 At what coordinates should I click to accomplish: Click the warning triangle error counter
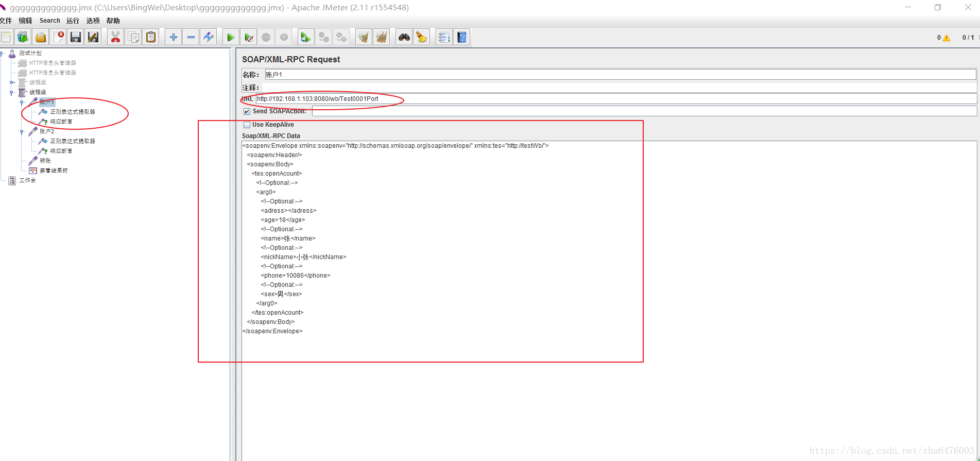point(947,38)
